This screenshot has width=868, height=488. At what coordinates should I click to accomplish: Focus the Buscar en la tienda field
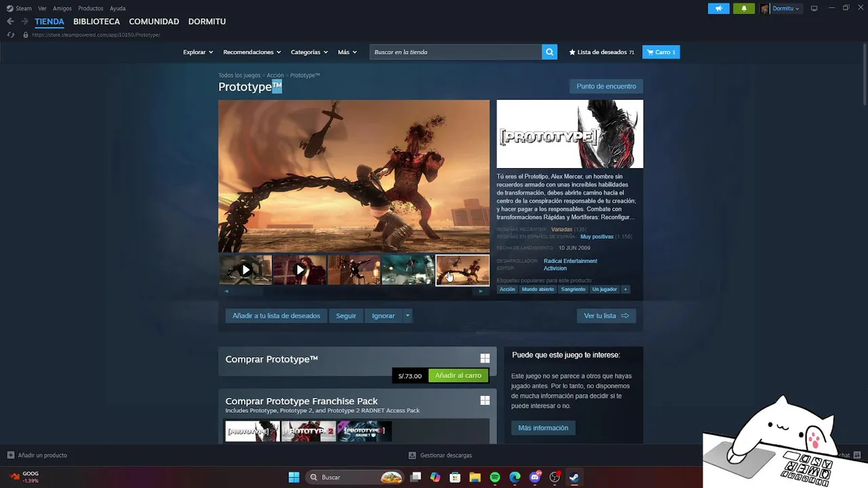click(456, 52)
